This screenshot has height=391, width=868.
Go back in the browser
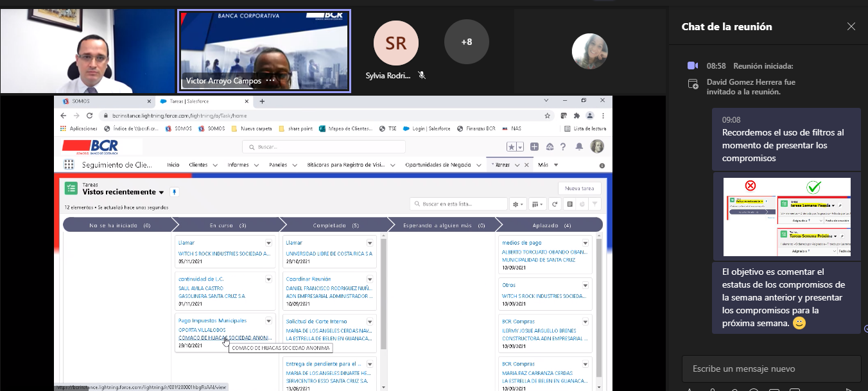pos(63,116)
